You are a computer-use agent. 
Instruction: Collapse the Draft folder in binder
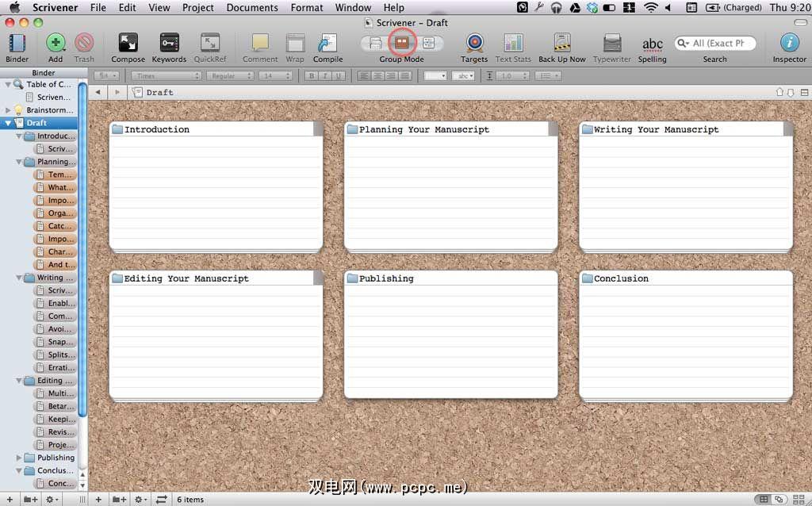(9, 123)
